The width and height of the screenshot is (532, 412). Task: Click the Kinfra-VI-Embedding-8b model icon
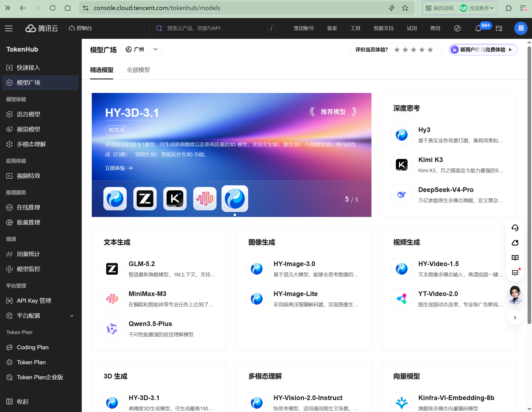tap(402, 403)
